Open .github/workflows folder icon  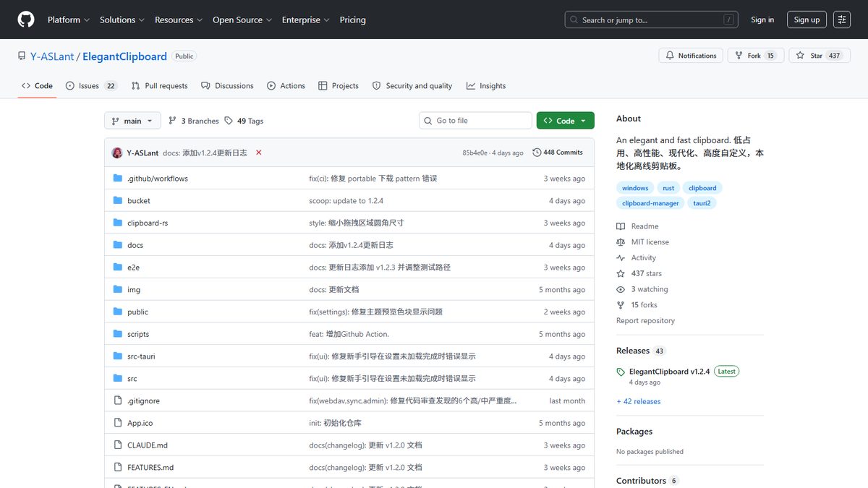coord(118,179)
